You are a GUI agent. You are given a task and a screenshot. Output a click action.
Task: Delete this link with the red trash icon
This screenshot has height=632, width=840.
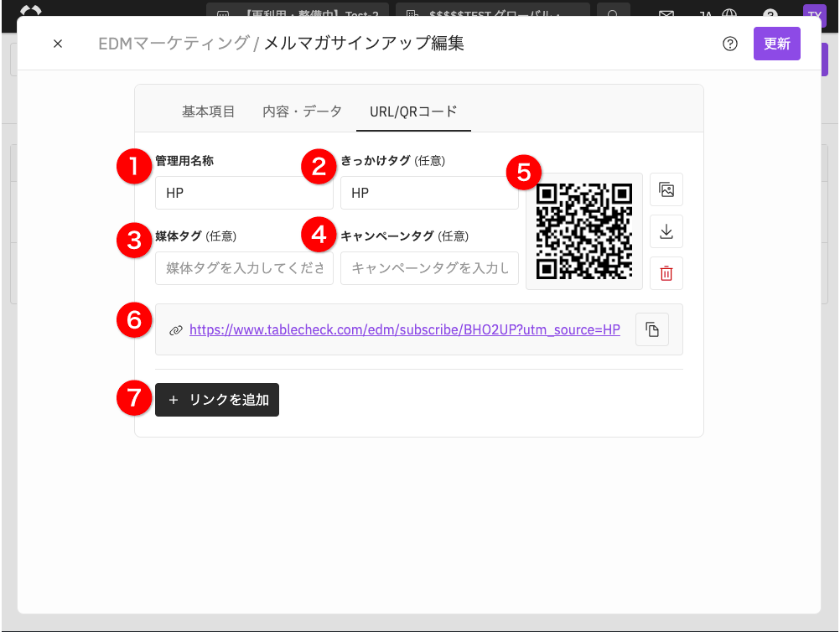(x=666, y=273)
